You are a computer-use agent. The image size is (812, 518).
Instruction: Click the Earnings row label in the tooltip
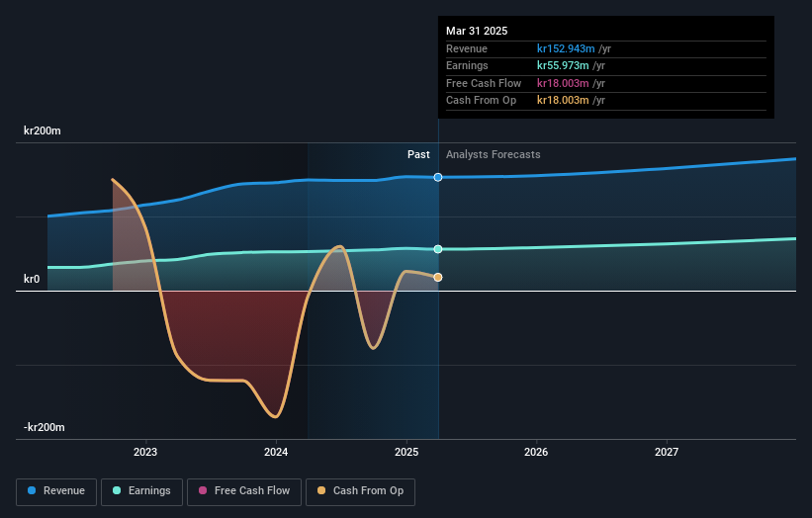tap(467, 65)
